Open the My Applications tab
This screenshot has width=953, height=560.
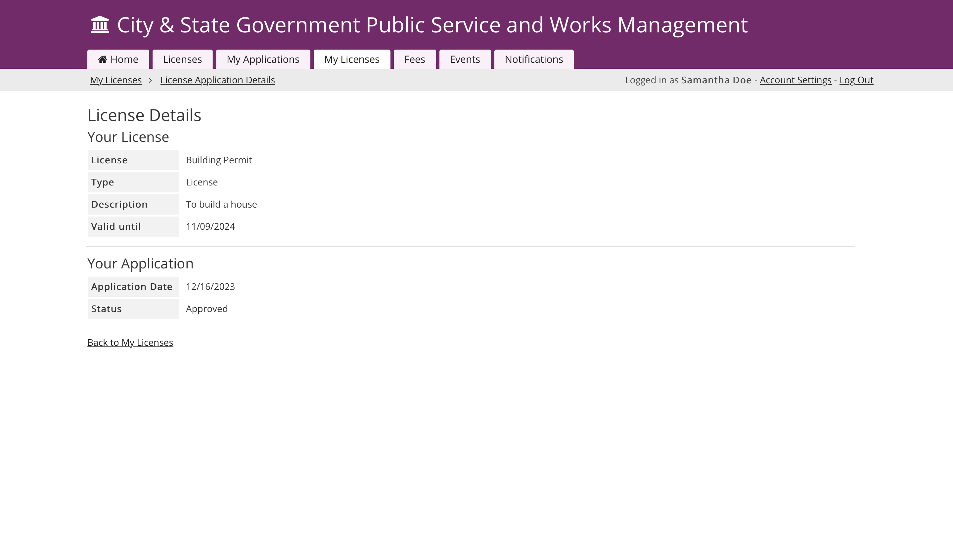pos(263,59)
